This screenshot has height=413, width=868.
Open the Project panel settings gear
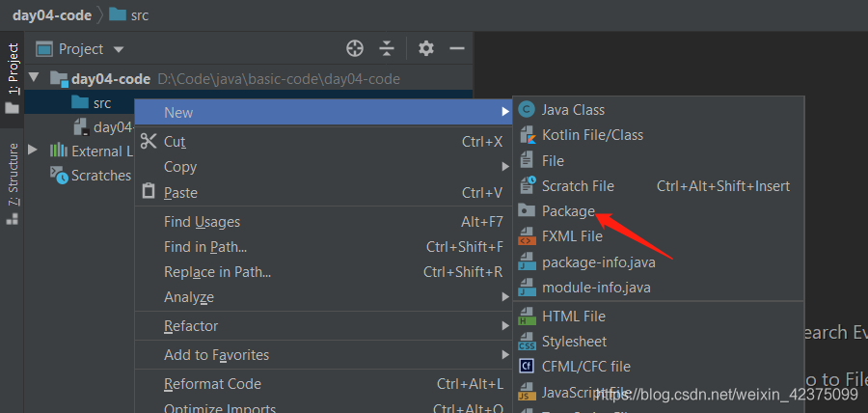click(425, 48)
